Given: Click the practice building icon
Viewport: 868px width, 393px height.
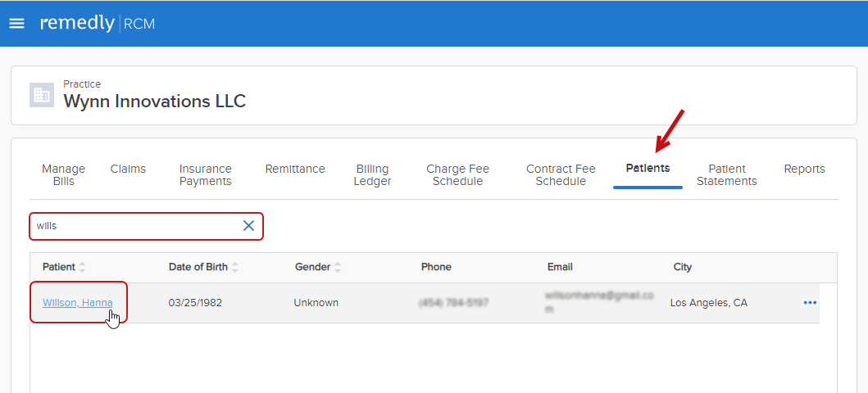Looking at the screenshot, I should pyautogui.click(x=42, y=95).
